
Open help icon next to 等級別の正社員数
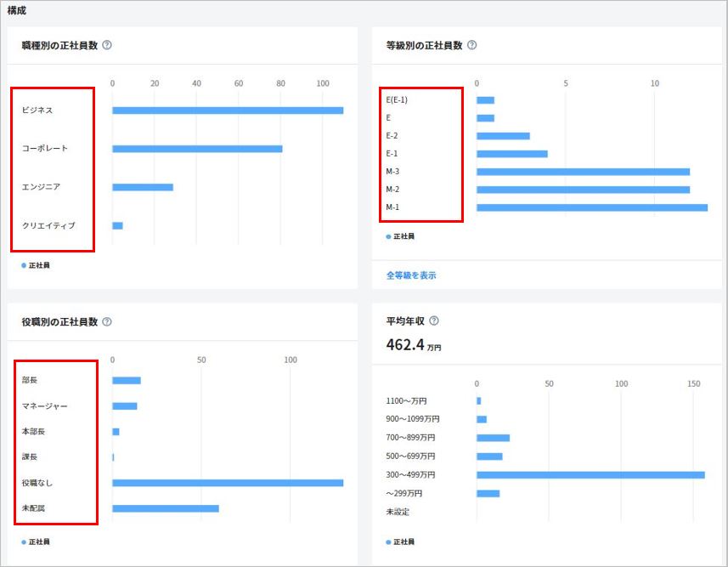point(472,45)
